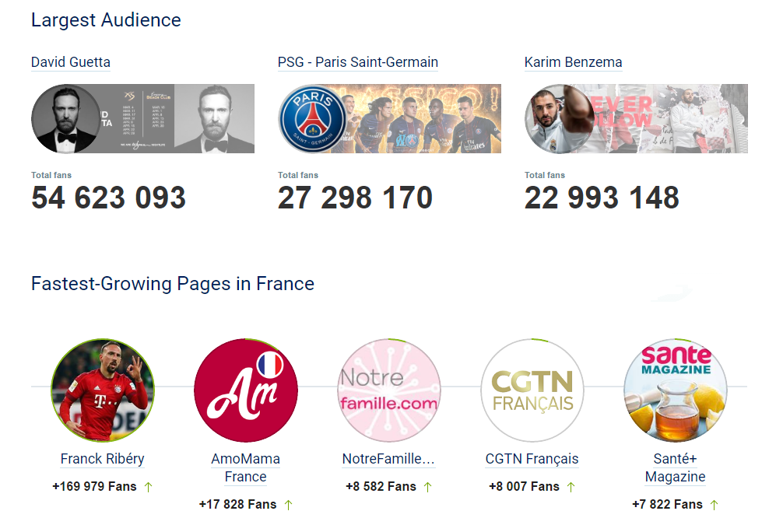
Task: Select the arrow icon after +7 822 Fans
Action: click(x=715, y=504)
